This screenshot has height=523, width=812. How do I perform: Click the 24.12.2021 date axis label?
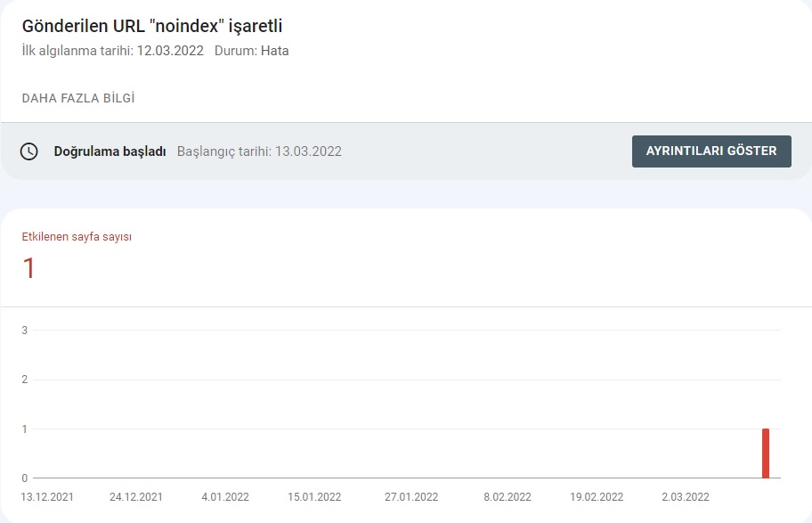[136, 497]
